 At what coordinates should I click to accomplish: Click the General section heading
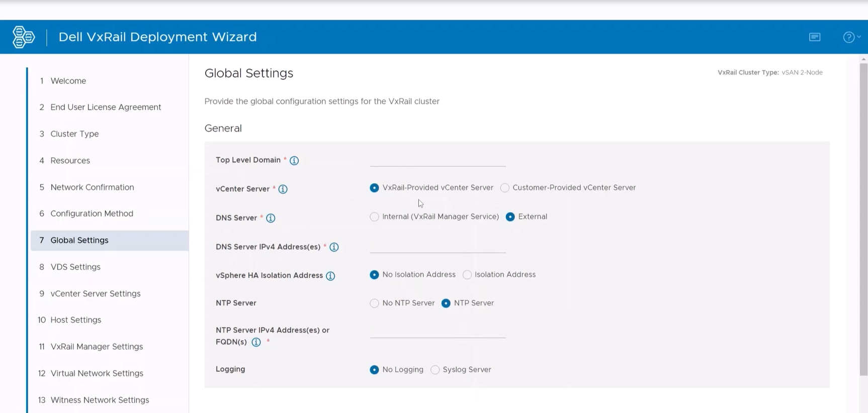click(223, 129)
